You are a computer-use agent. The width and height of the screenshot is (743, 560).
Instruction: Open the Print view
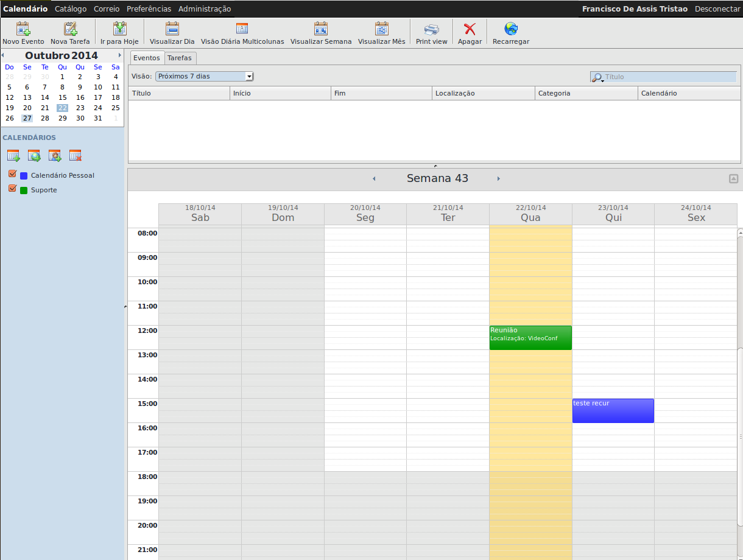pyautogui.click(x=431, y=29)
